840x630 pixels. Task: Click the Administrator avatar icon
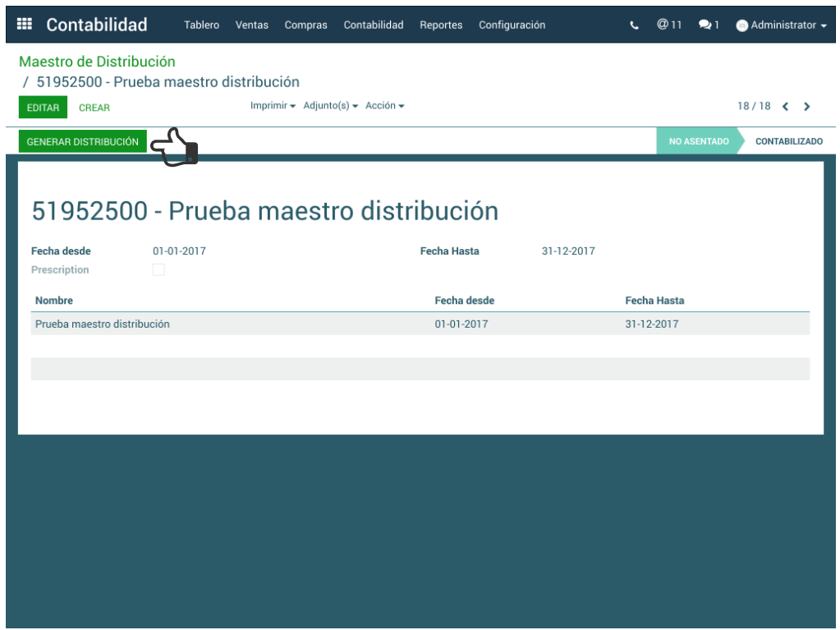[x=741, y=25]
